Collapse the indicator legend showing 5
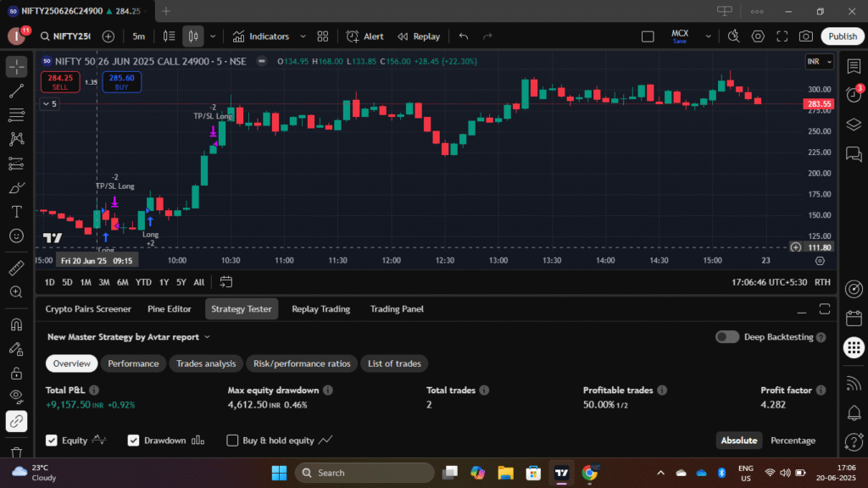 pos(50,104)
